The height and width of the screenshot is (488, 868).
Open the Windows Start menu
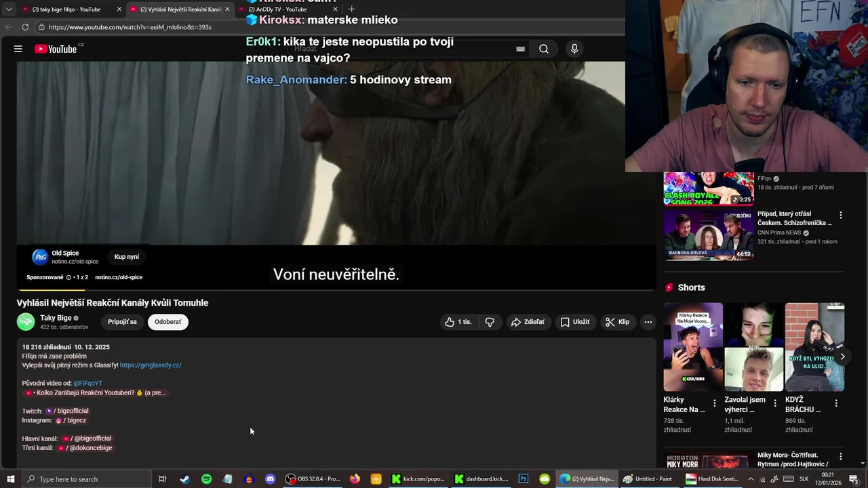11,479
